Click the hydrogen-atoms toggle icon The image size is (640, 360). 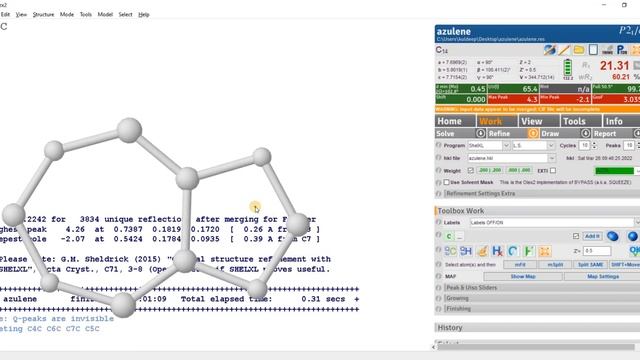click(x=466, y=251)
